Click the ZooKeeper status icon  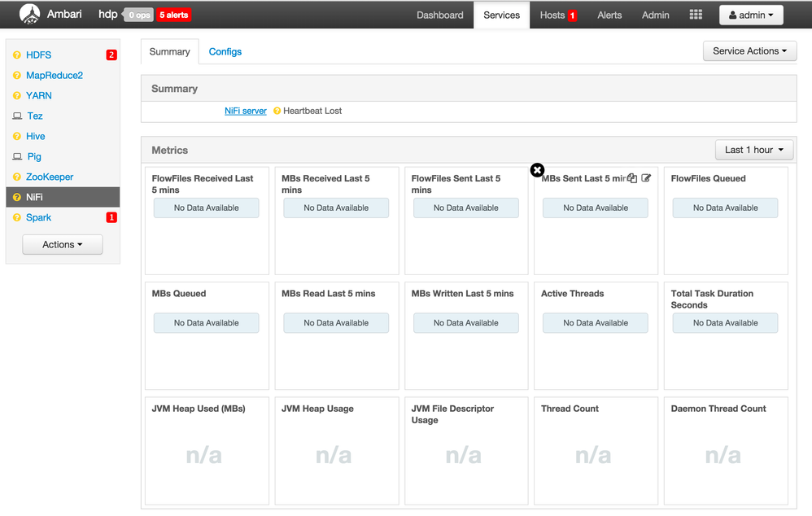(x=16, y=177)
